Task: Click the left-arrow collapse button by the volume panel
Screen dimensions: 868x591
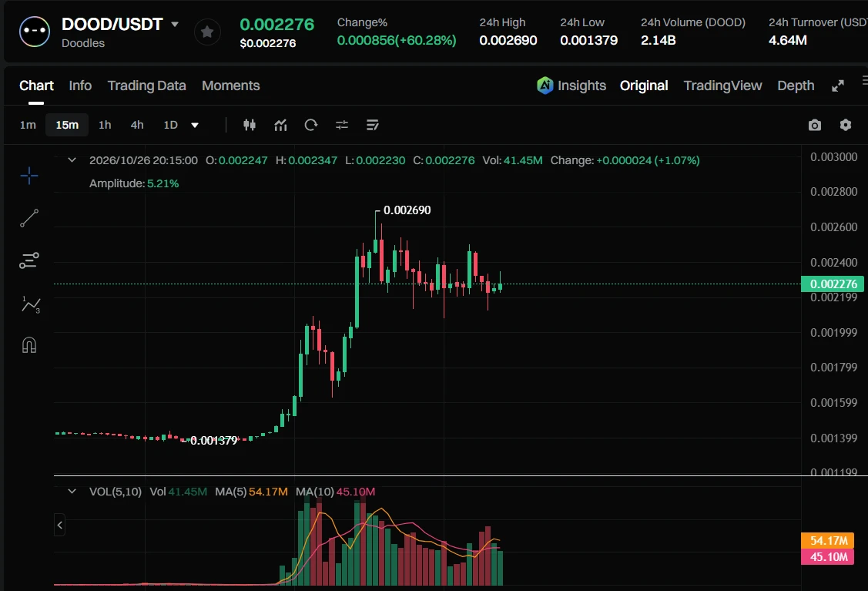Action: pos(60,525)
